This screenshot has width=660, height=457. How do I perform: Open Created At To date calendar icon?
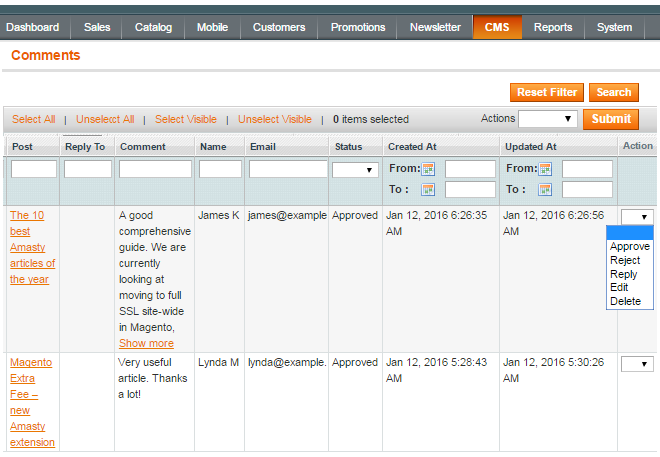(428, 189)
